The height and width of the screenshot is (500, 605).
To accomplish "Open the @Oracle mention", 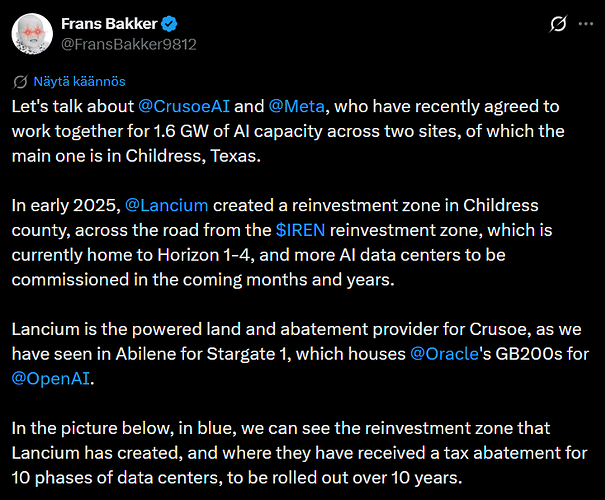I will pyautogui.click(x=444, y=354).
